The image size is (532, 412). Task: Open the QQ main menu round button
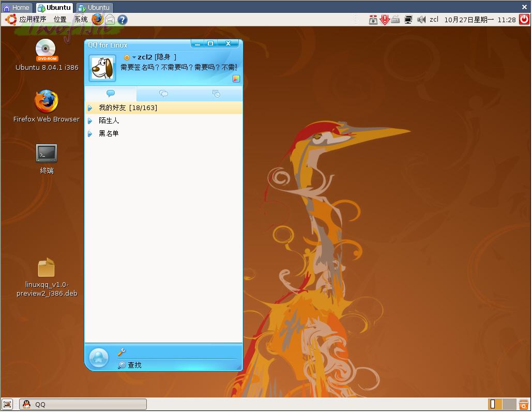pos(99,358)
